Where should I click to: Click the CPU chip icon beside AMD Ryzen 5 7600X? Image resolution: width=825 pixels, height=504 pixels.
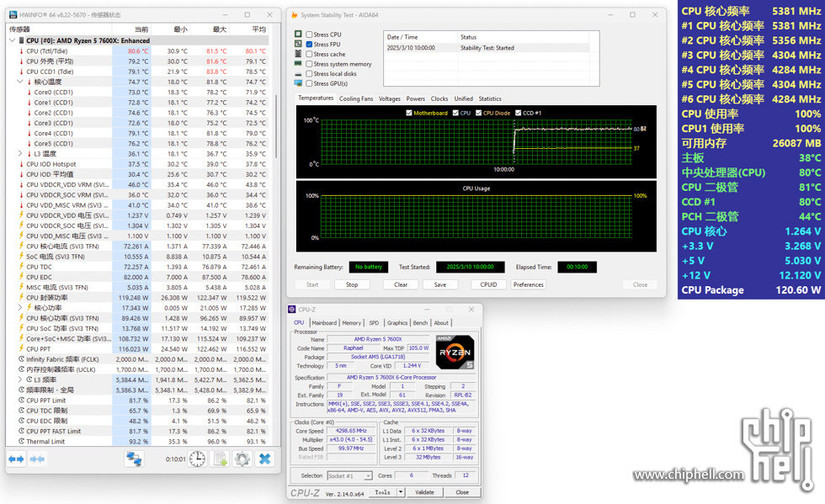pyautogui.click(x=22, y=40)
